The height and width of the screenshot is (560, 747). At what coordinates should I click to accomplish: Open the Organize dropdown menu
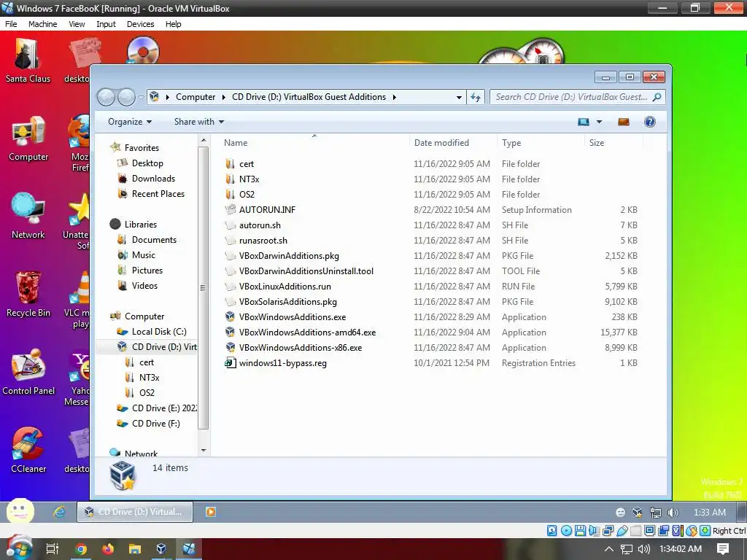pyautogui.click(x=130, y=122)
